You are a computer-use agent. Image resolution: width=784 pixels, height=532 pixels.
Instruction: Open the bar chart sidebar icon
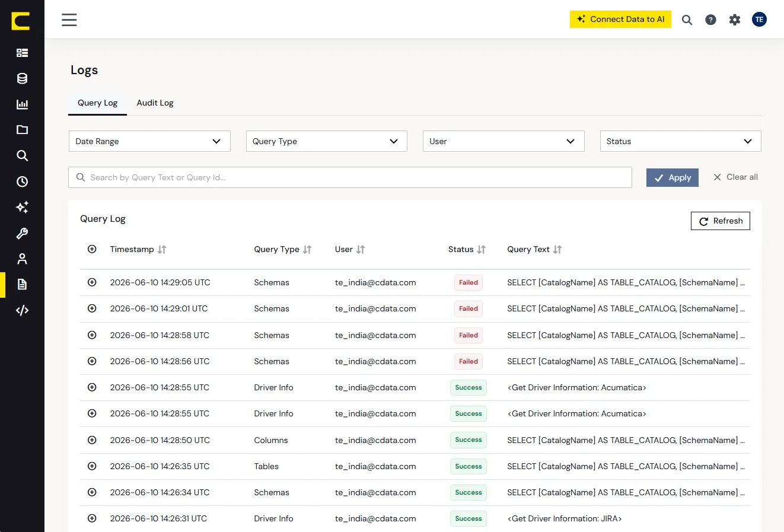(22, 104)
